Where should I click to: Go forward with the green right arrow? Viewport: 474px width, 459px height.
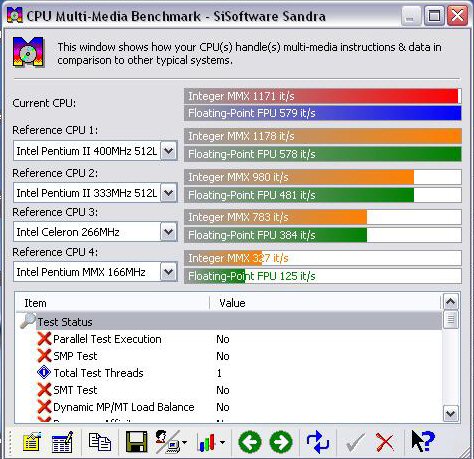click(281, 442)
